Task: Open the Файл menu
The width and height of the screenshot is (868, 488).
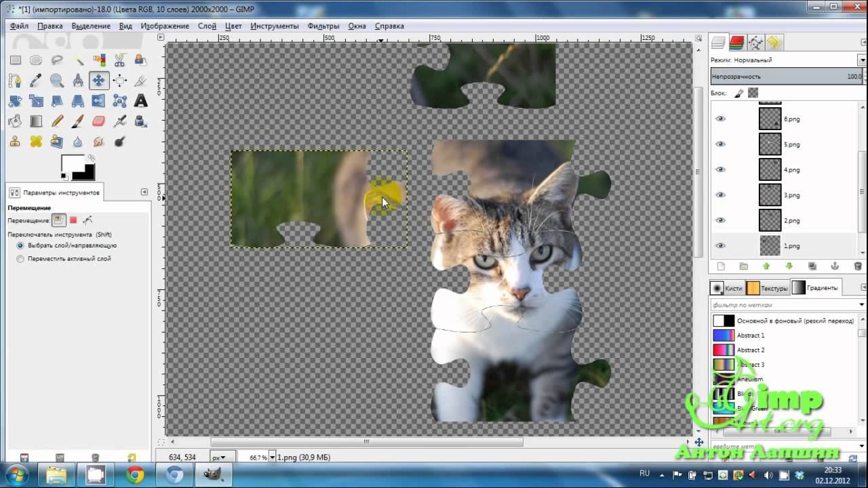Action: pyautogui.click(x=19, y=26)
